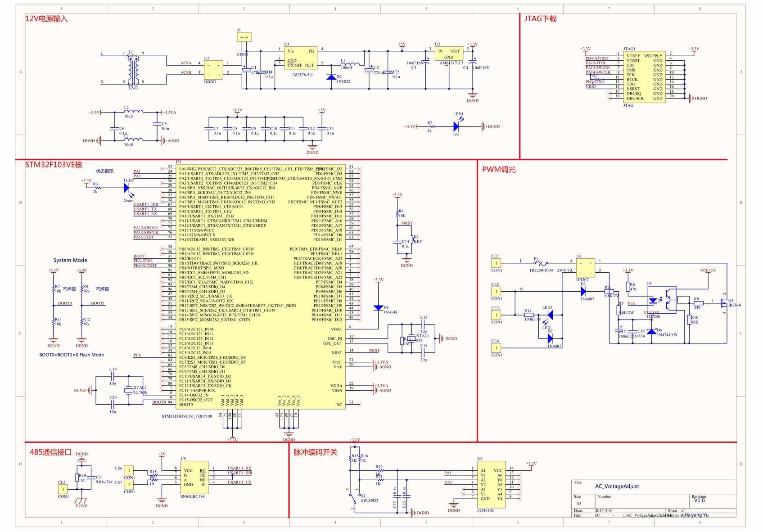Click the 'Haiyang Yu' drawn-by name
Screen dimensions: 763x532
pyautogui.click(x=696, y=515)
